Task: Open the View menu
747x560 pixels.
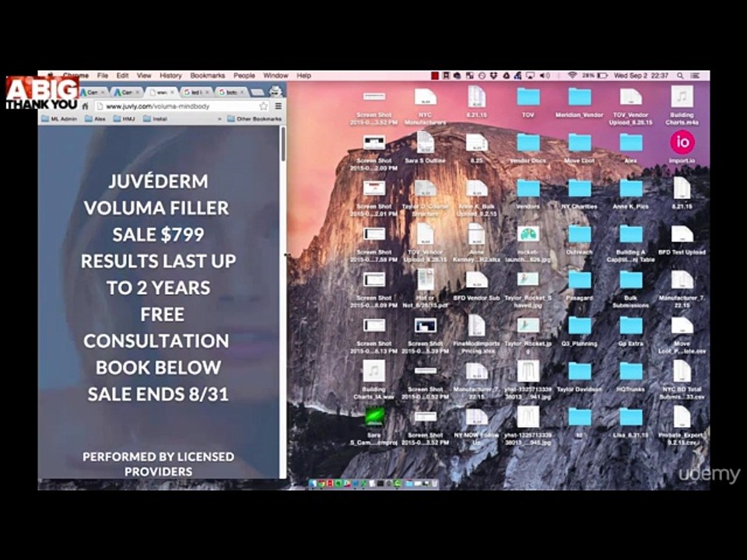Action: click(x=144, y=75)
